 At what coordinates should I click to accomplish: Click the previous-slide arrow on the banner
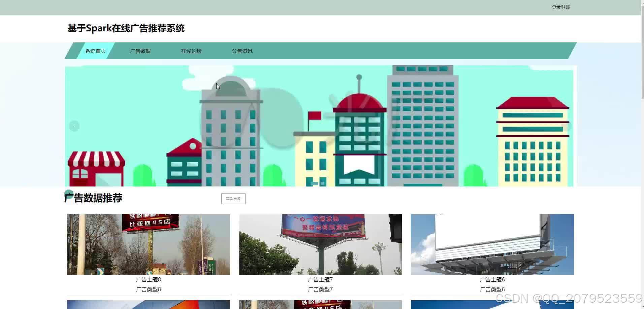tap(74, 126)
